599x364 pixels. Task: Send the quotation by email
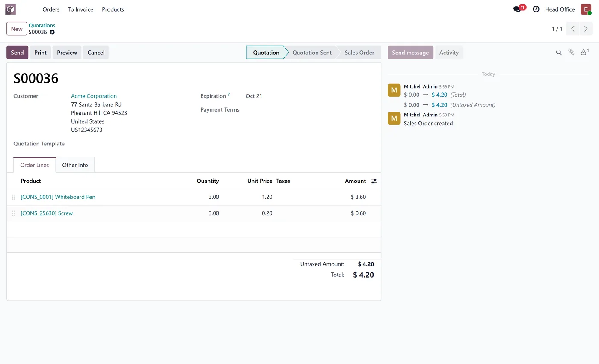click(x=17, y=52)
